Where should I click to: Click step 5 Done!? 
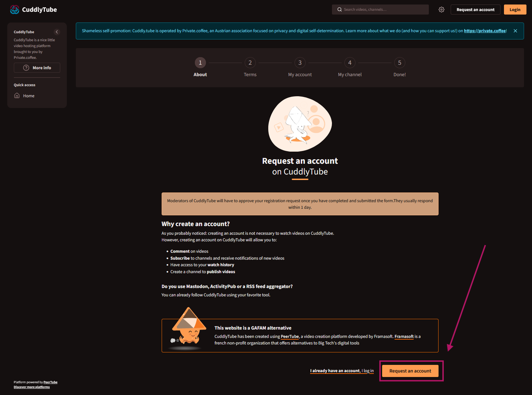(x=399, y=63)
